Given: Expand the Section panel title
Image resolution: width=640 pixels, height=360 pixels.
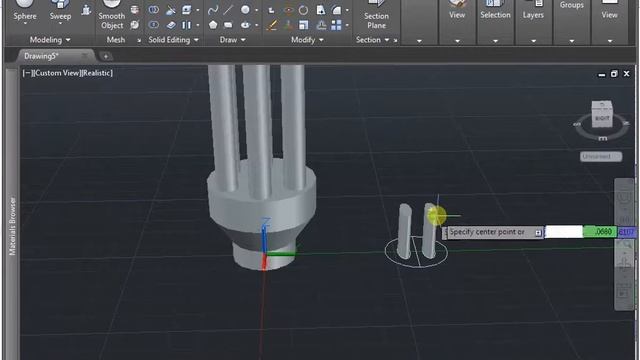Looking at the screenshot, I should [372, 40].
